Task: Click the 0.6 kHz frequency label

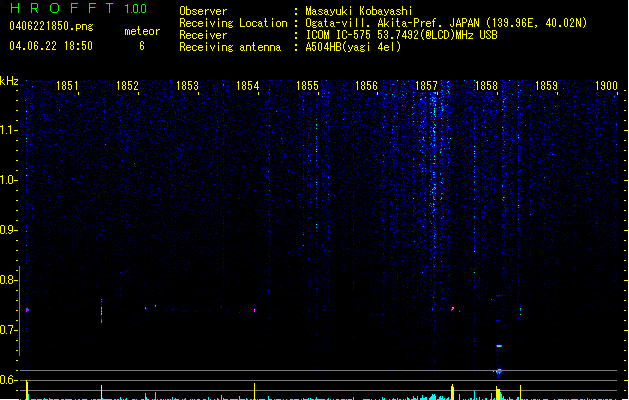Action: point(8,380)
